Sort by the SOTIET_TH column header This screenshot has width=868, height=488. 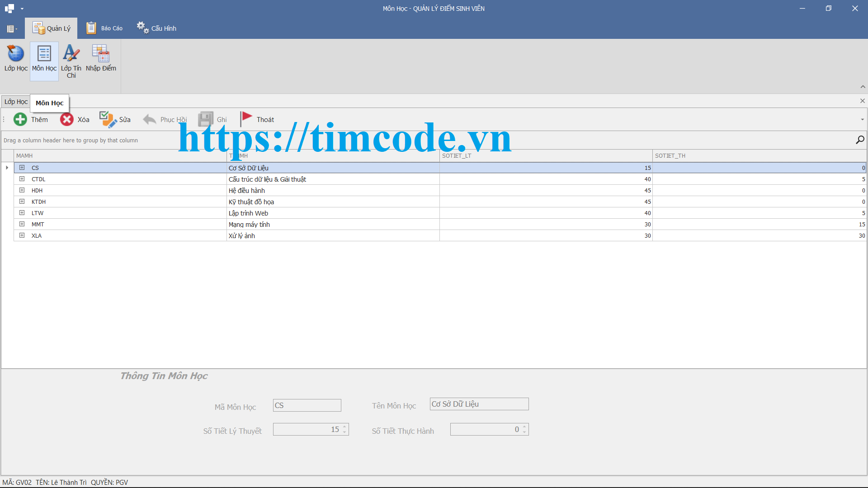[x=759, y=156]
